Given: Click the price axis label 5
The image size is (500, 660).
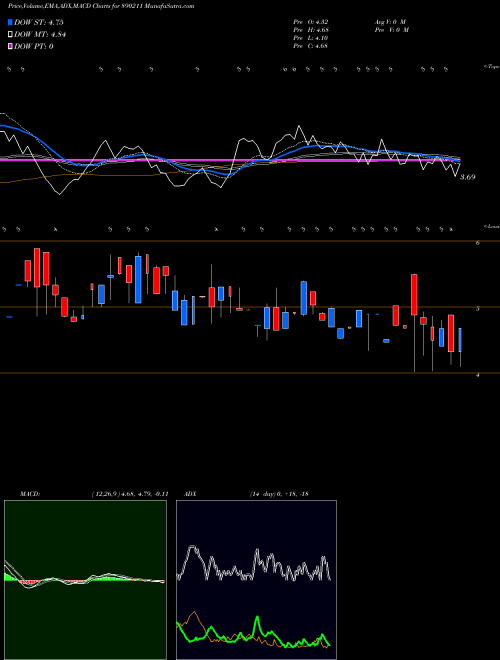Looking at the screenshot, I should coord(478,309).
